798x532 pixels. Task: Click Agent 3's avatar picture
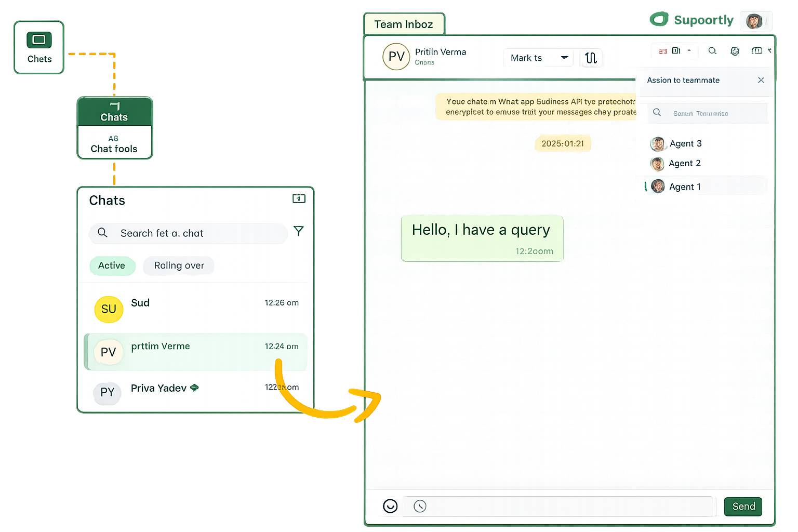(x=657, y=143)
